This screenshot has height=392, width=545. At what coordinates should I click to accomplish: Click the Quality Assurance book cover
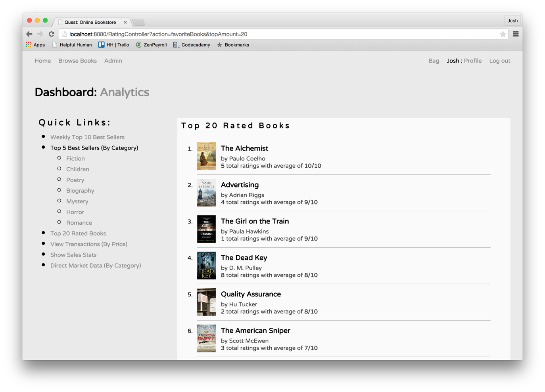pyautogui.click(x=206, y=302)
